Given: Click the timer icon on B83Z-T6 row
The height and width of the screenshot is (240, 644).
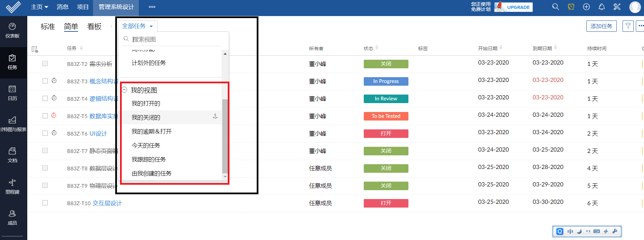Looking at the screenshot, I should click(54, 133).
